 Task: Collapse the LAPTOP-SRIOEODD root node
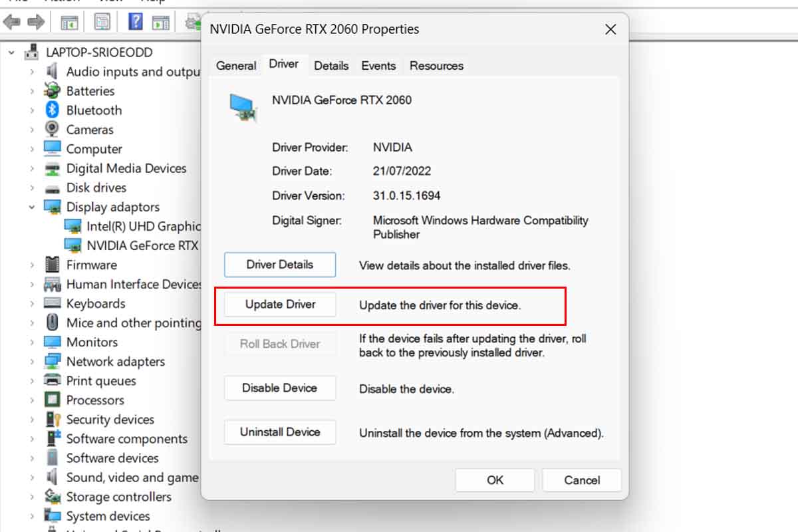click(11, 53)
